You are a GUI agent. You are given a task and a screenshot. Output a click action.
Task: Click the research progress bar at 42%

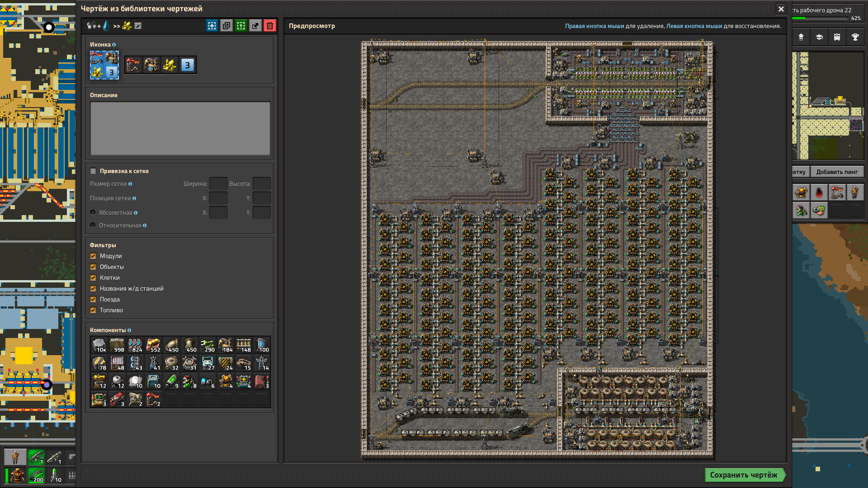[x=820, y=19]
